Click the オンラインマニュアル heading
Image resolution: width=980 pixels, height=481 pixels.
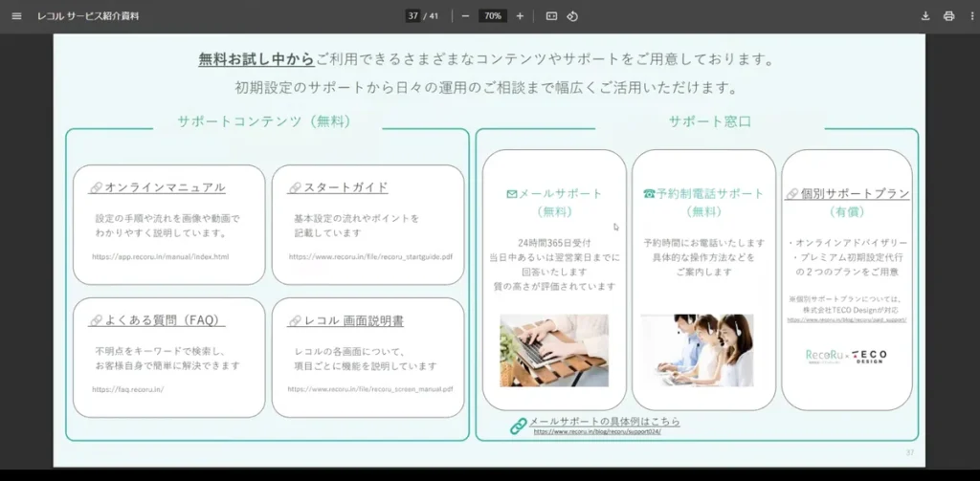pos(165,187)
